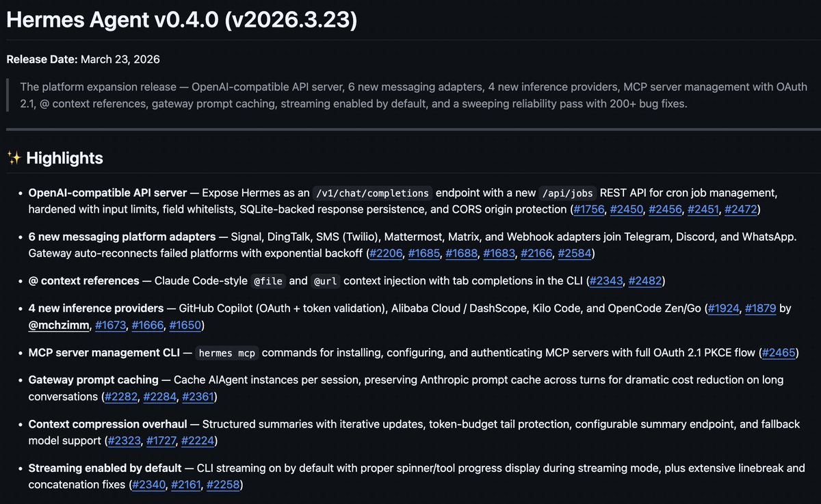The image size is (821, 504).
Task: Click the hermes mcp code snippet
Action: click(226, 352)
